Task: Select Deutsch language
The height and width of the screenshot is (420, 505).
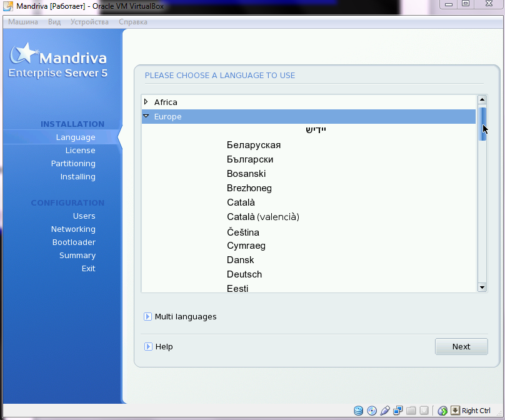Action: click(244, 274)
